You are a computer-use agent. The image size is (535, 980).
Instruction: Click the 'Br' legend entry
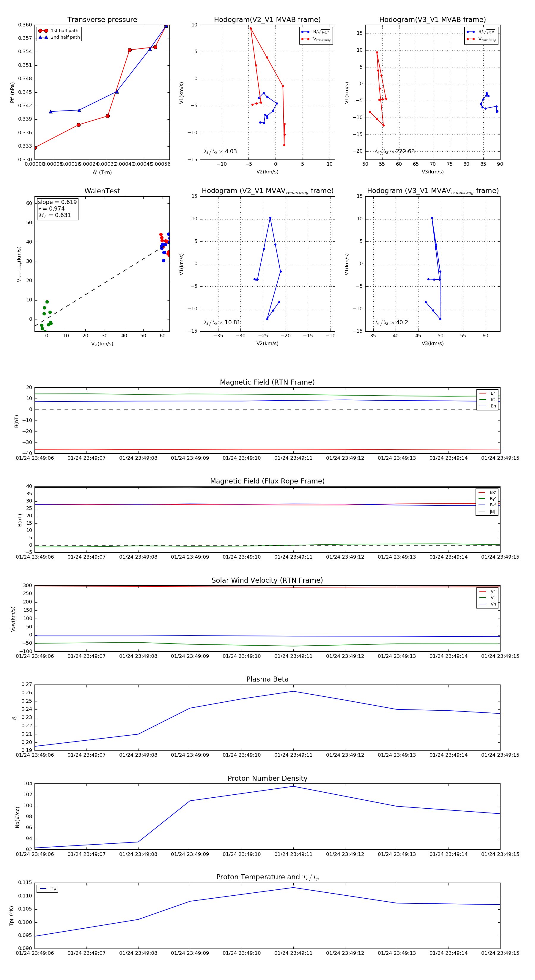487,393
